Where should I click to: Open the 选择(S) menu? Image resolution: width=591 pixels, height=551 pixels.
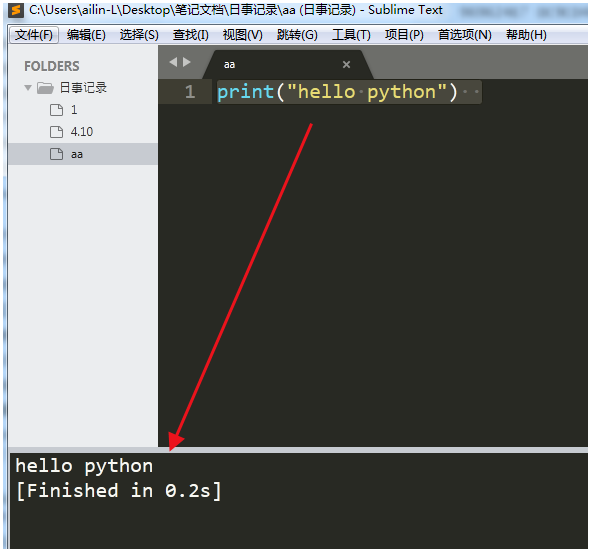click(x=139, y=35)
